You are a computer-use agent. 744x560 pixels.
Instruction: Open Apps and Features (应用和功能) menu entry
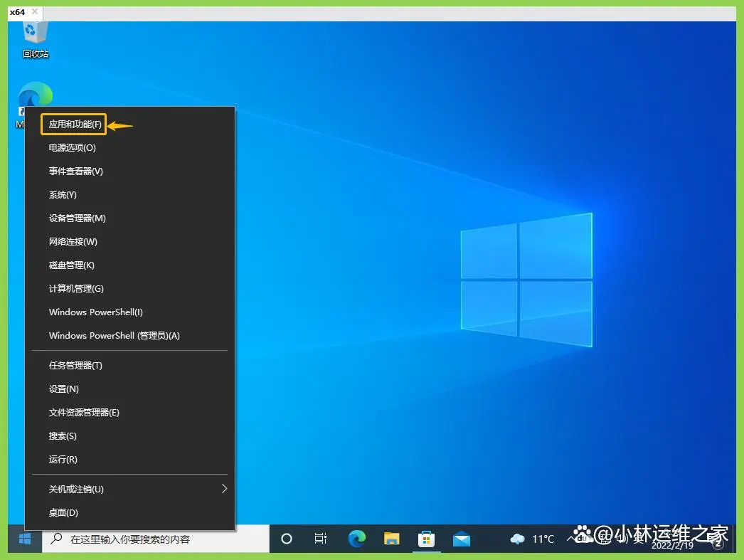click(129, 125)
